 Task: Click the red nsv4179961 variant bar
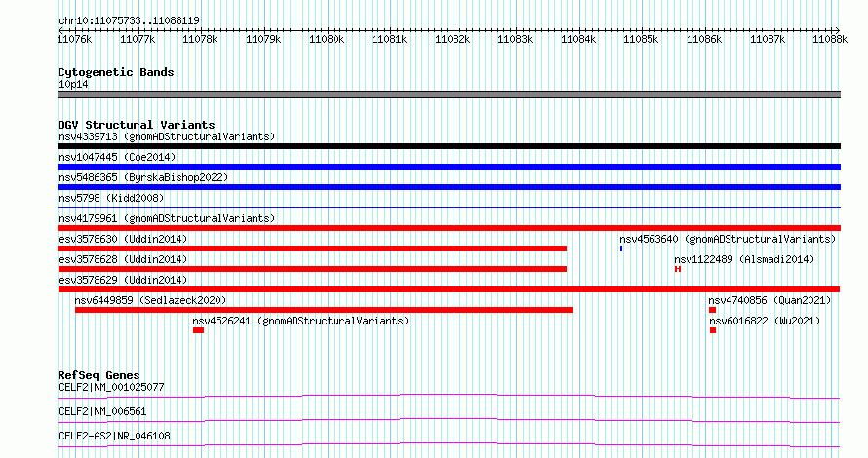(449, 228)
